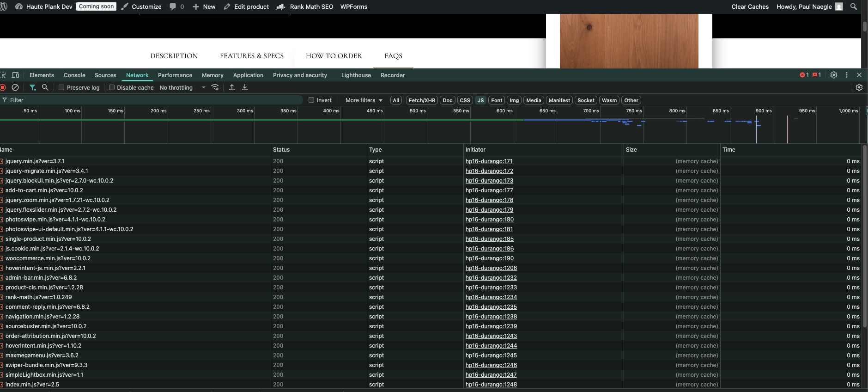Open the inspect element picker tool
The image size is (868, 392).
click(3, 75)
